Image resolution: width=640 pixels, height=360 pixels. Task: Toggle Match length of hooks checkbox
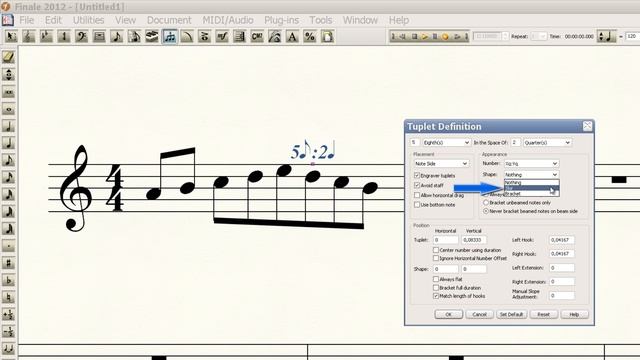click(436, 296)
